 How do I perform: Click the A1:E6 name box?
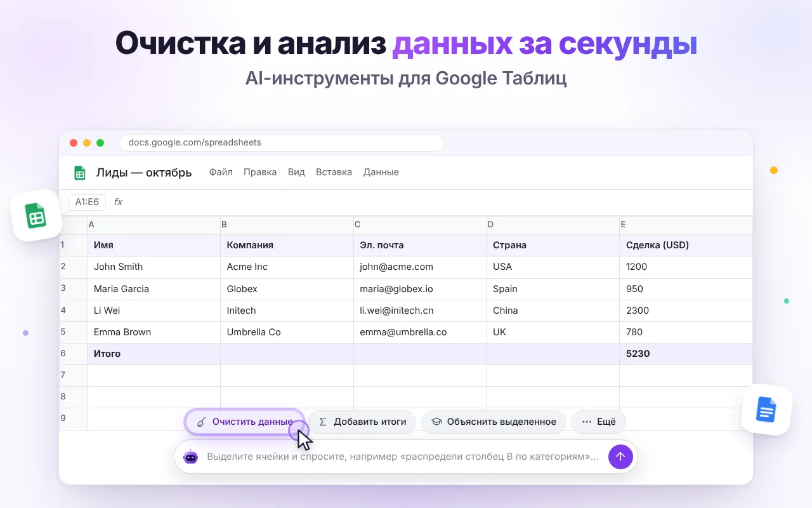[x=87, y=202]
